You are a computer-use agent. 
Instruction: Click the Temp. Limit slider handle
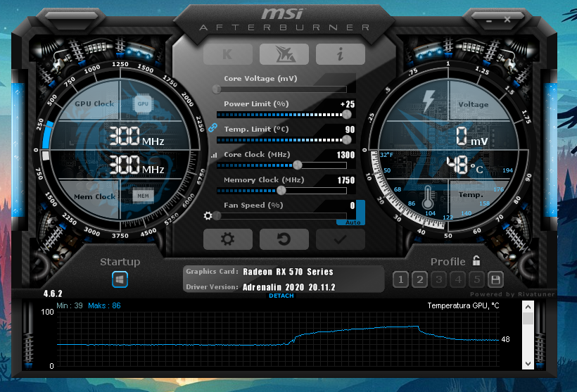click(x=347, y=139)
